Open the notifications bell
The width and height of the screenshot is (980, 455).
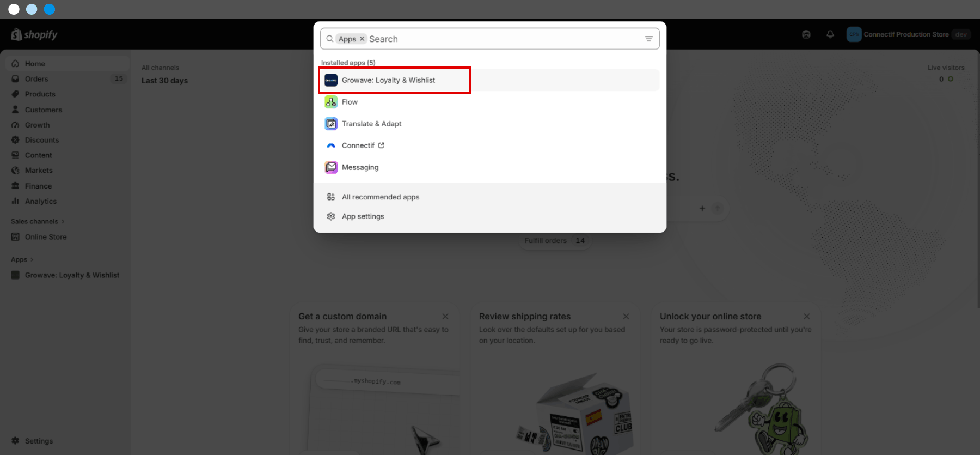coord(830,34)
